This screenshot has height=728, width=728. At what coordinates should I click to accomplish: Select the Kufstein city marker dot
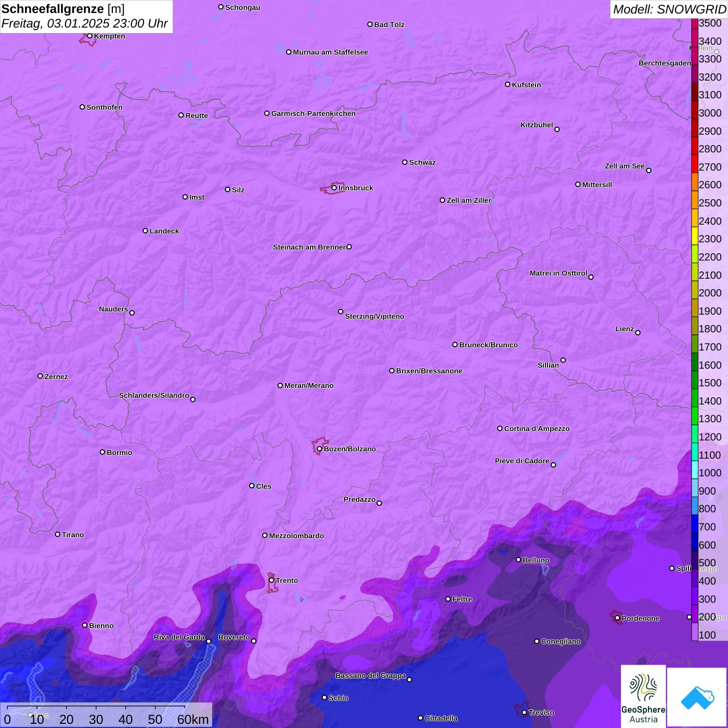pos(508,84)
